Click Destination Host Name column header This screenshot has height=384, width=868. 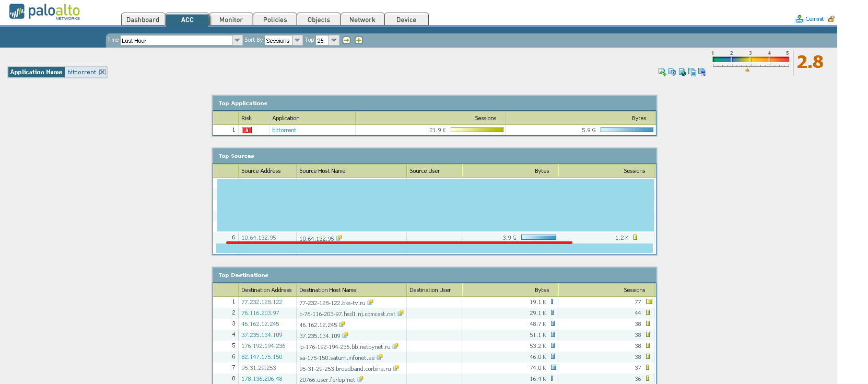[x=351, y=290]
